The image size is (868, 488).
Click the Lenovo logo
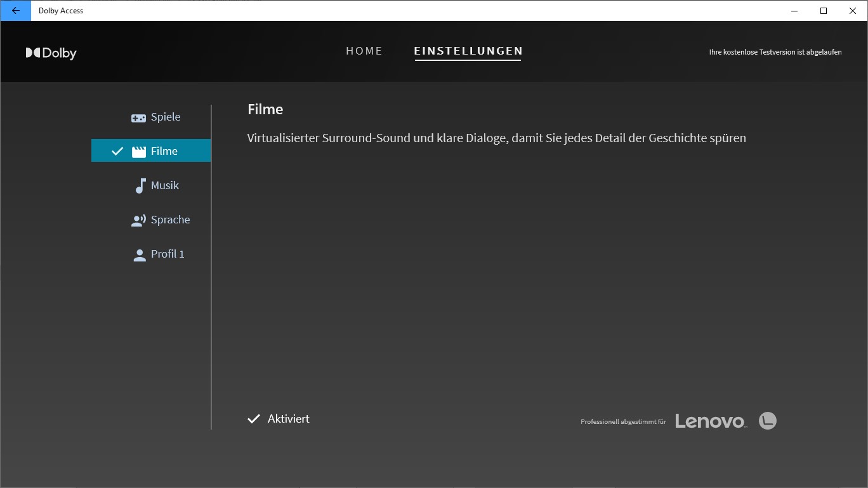click(x=711, y=421)
